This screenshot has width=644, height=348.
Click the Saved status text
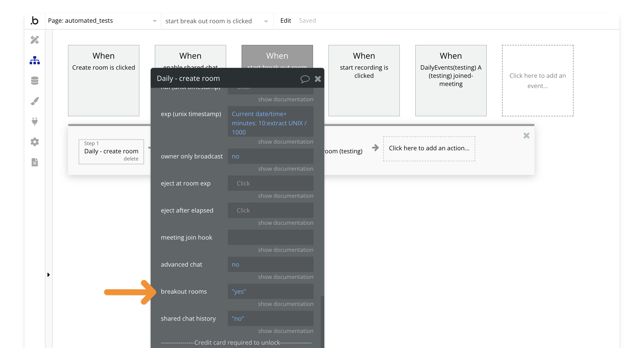(307, 21)
